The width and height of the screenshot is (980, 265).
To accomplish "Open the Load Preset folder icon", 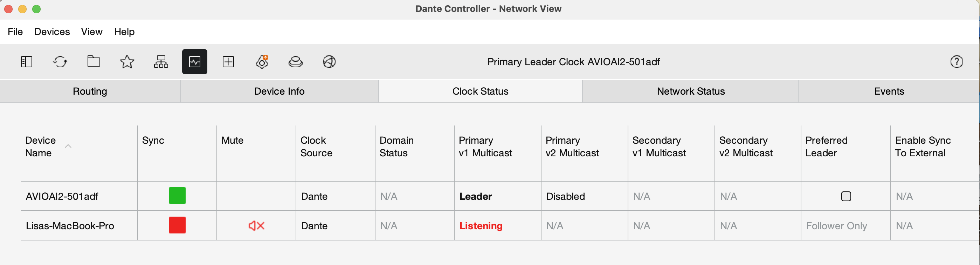I will click(94, 61).
